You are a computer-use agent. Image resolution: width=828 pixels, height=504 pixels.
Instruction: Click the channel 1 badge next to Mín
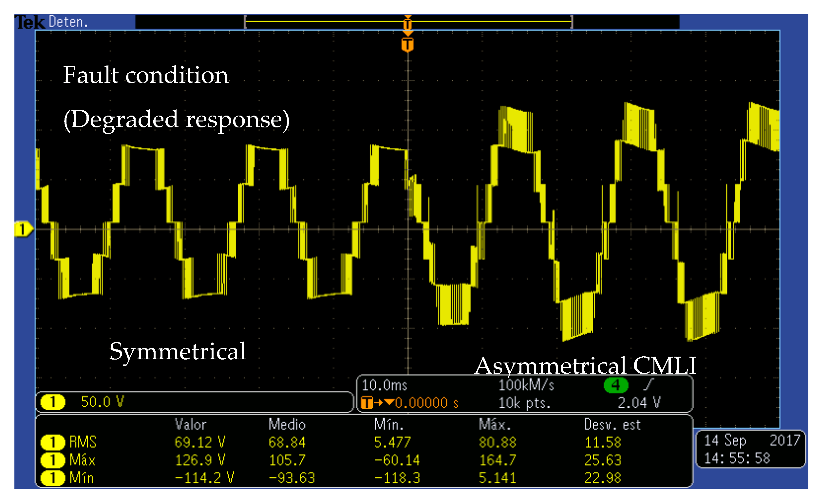click(x=52, y=478)
